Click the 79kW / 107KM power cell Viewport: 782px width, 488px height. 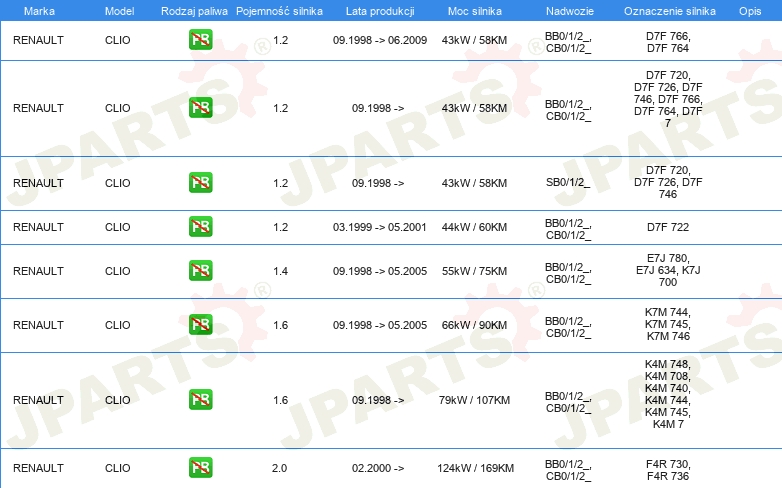click(474, 400)
